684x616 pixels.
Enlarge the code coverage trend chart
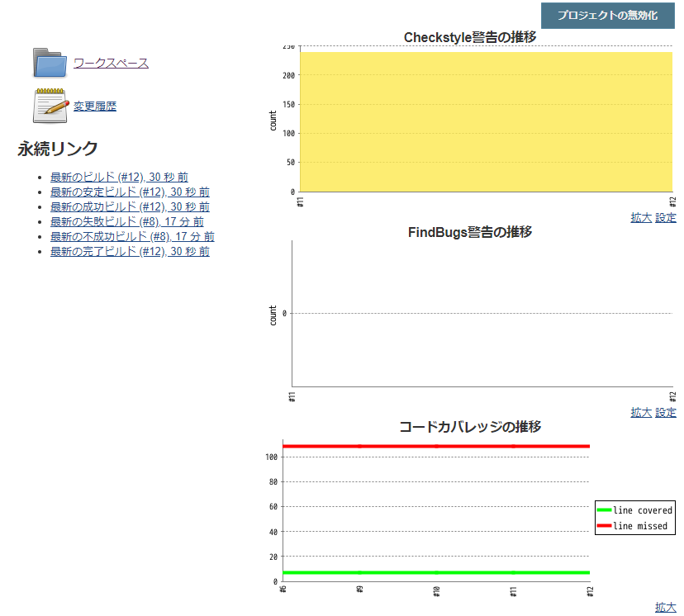coord(665,607)
